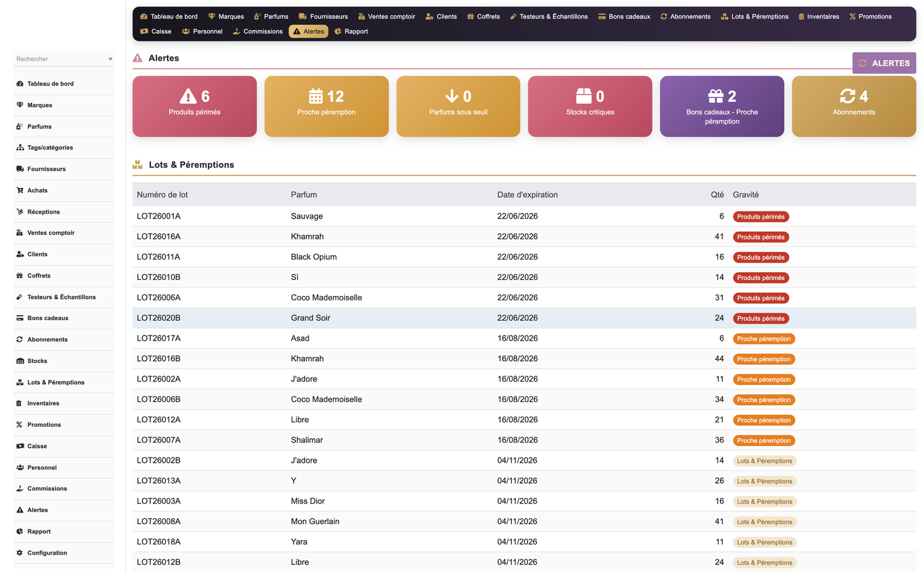Click the Achats cart icon in sidebar
The width and height of the screenshot is (924, 572).
(x=20, y=190)
